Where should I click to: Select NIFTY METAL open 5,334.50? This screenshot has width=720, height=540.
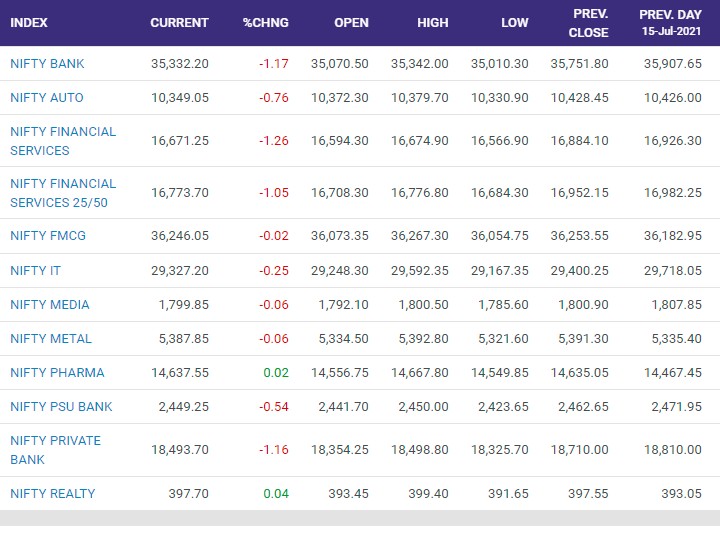click(x=343, y=338)
